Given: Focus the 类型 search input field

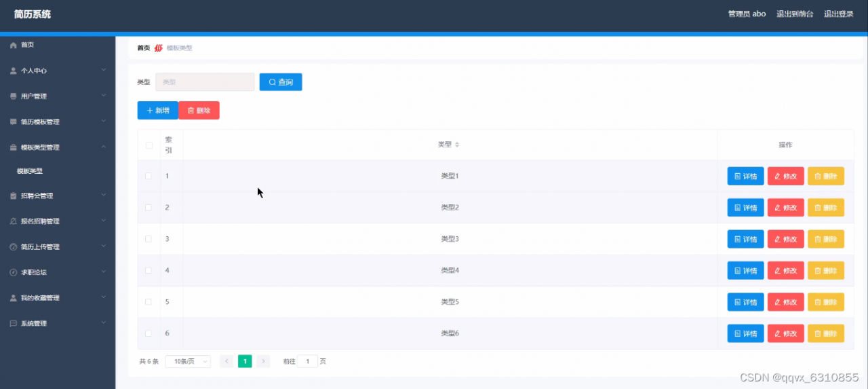Looking at the screenshot, I should 205,82.
